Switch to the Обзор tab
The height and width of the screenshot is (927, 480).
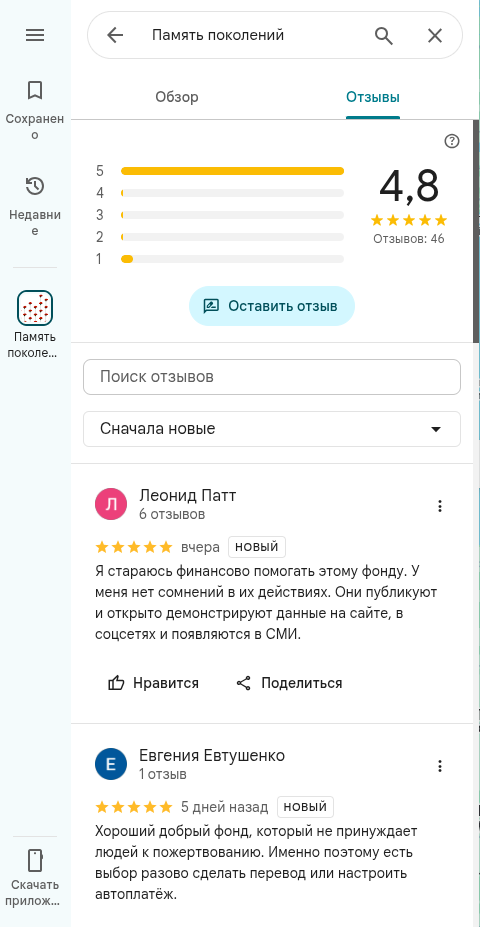click(x=177, y=98)
